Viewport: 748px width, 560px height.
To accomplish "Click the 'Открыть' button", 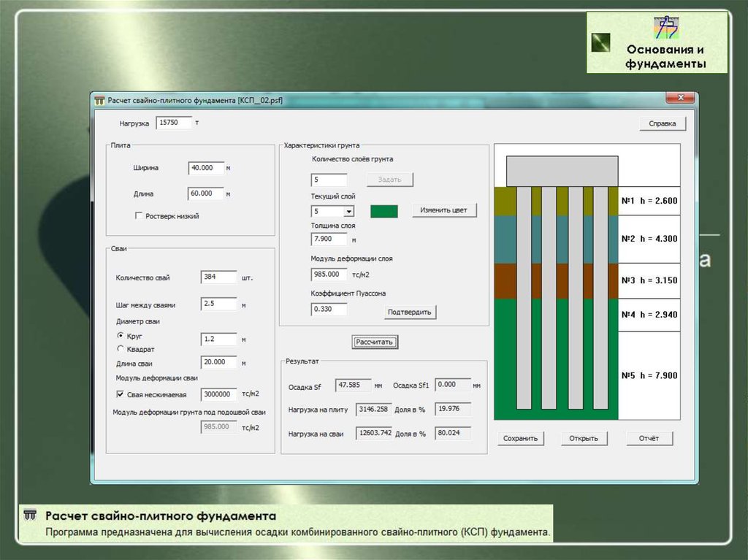I will pos(584,438).
